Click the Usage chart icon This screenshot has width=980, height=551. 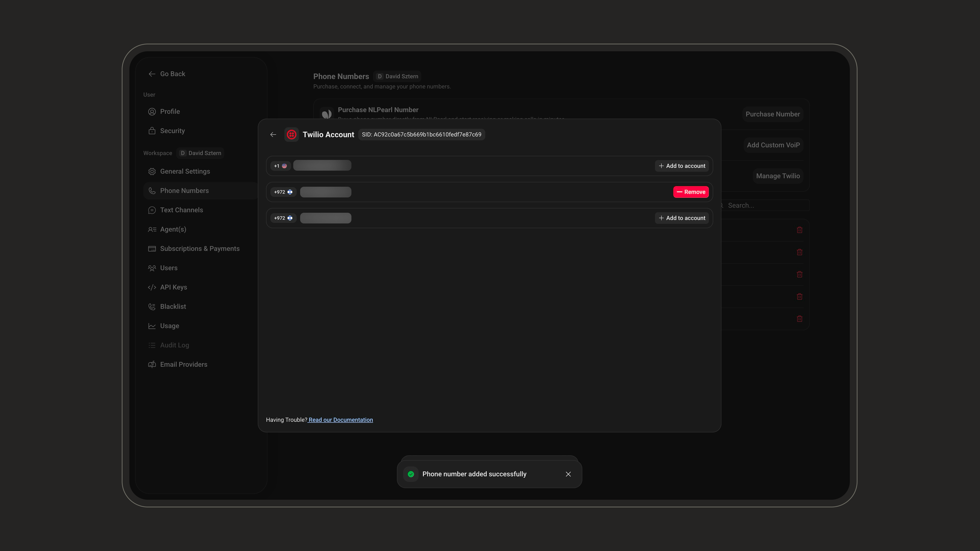click(152, 326)
